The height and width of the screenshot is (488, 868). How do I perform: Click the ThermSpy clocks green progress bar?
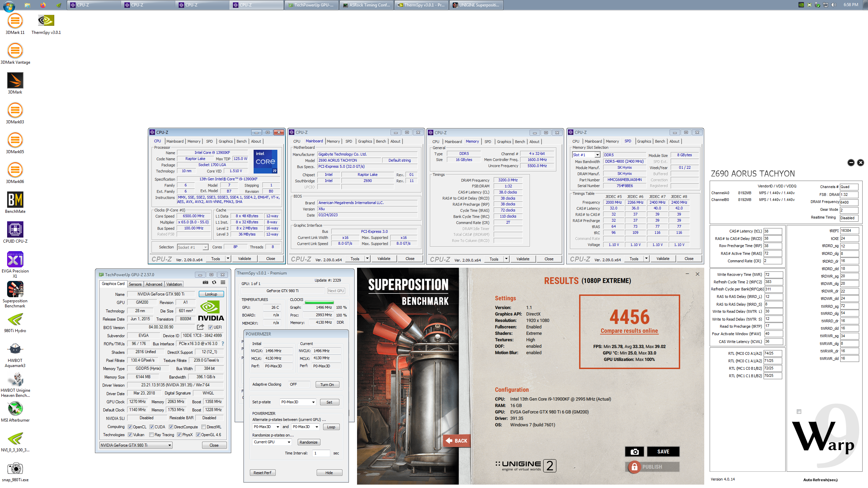pyautogui.click(x=319, y=302)
